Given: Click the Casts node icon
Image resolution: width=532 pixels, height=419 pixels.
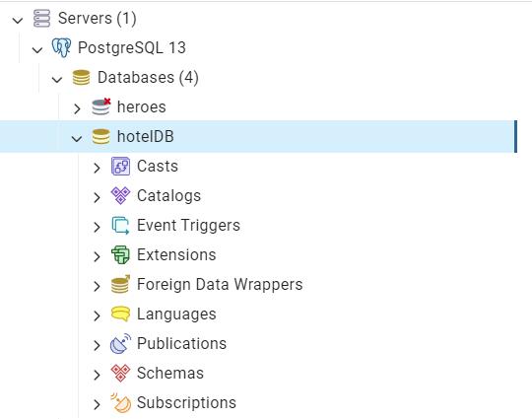Looking at the screenshot, I should pyautogui.click(x=120, y=166).
